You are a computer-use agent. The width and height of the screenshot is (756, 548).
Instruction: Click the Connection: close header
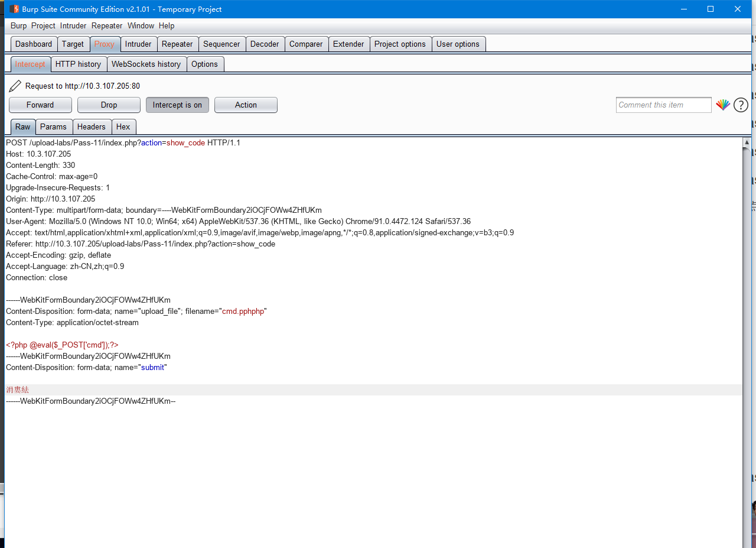(x=37, y=278)
